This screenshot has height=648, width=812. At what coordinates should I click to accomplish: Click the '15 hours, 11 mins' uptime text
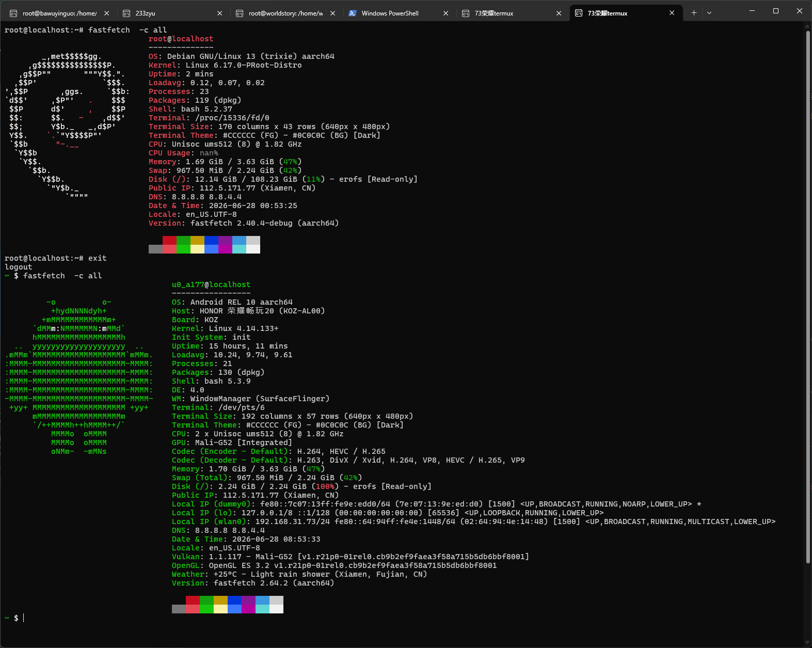[248, 346]
